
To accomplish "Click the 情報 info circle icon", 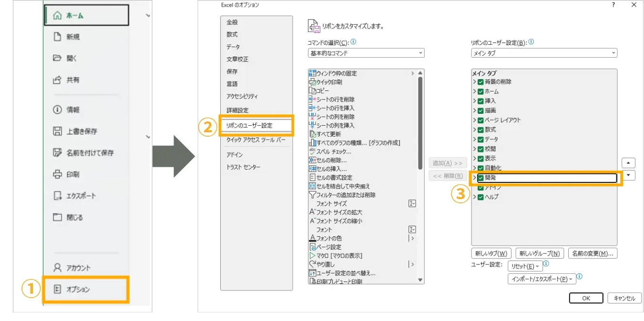I will click(57, 110).
